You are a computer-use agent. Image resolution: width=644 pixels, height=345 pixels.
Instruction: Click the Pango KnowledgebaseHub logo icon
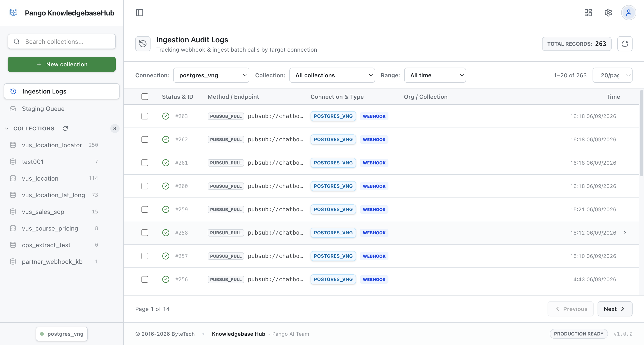[x=13, y=12]
